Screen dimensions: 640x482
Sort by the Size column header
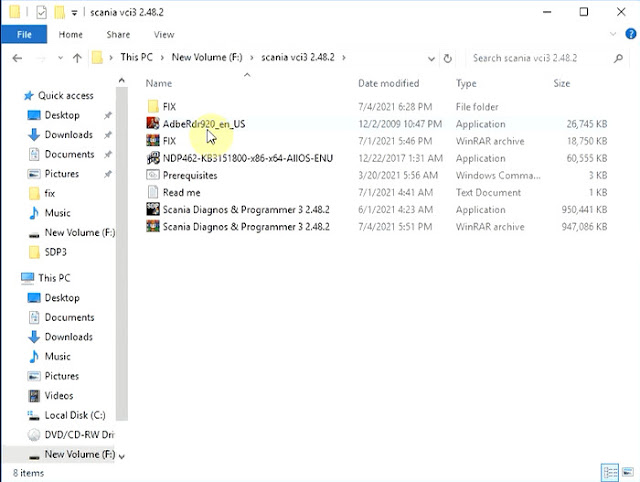pos(562,83)
